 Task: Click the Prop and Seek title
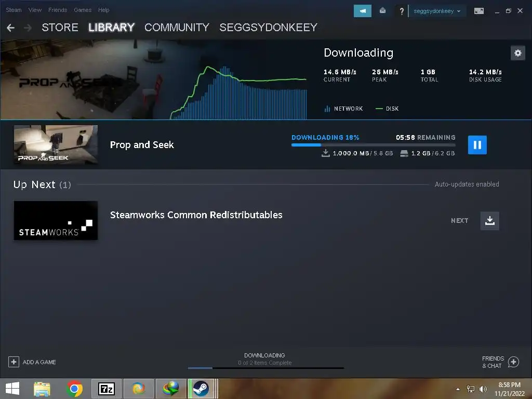(142, 145)
